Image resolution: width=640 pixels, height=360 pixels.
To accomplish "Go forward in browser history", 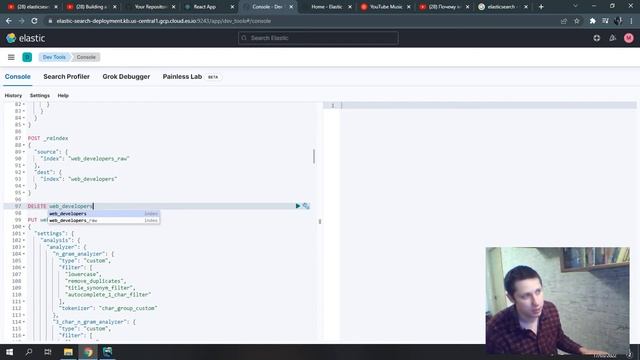I will [22, 21].
